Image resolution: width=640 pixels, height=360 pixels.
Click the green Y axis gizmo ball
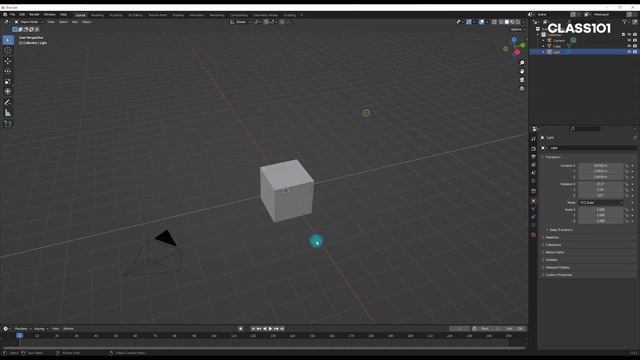click(x=522, y=45)
